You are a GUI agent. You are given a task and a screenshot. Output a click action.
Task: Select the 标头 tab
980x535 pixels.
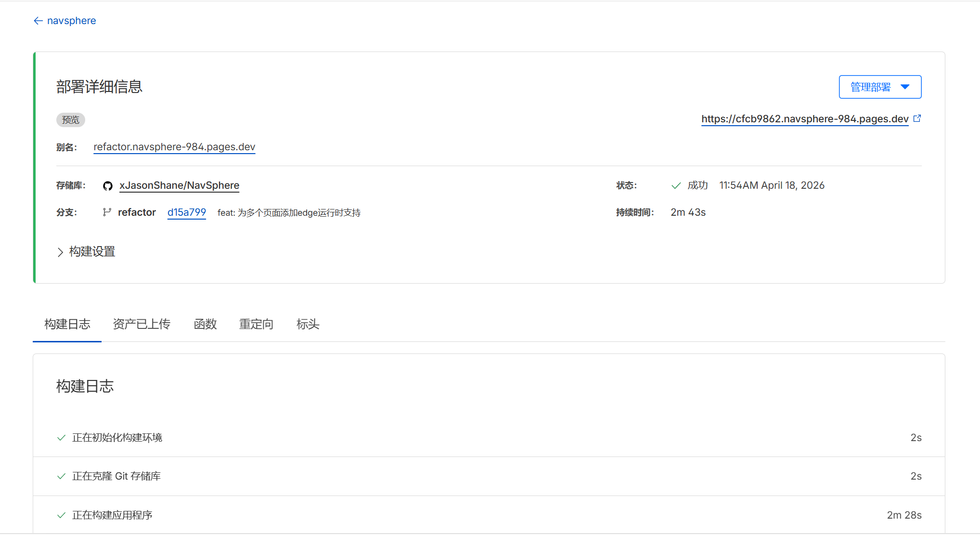[308, 324]
